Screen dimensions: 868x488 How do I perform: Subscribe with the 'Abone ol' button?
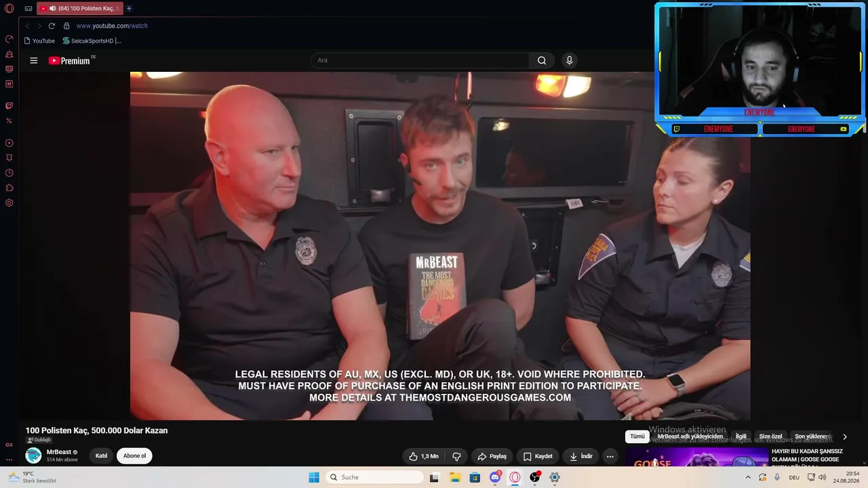click(x=134, y=456)
